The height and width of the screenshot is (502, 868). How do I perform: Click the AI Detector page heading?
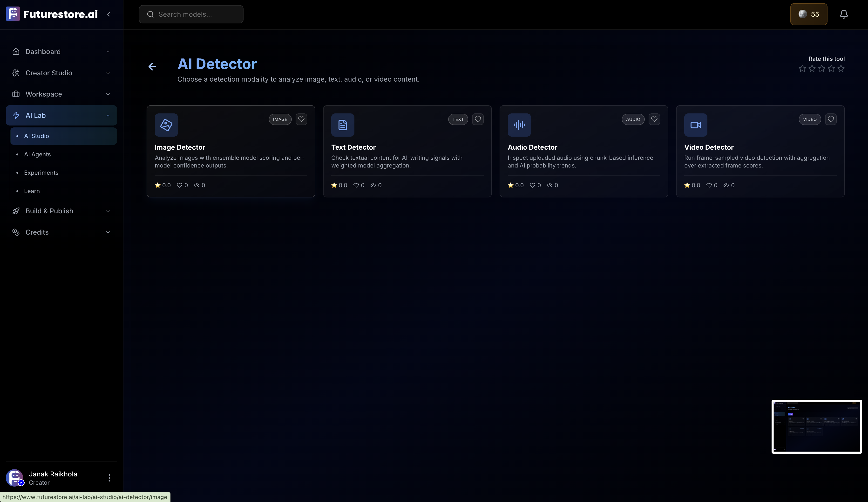217,64
